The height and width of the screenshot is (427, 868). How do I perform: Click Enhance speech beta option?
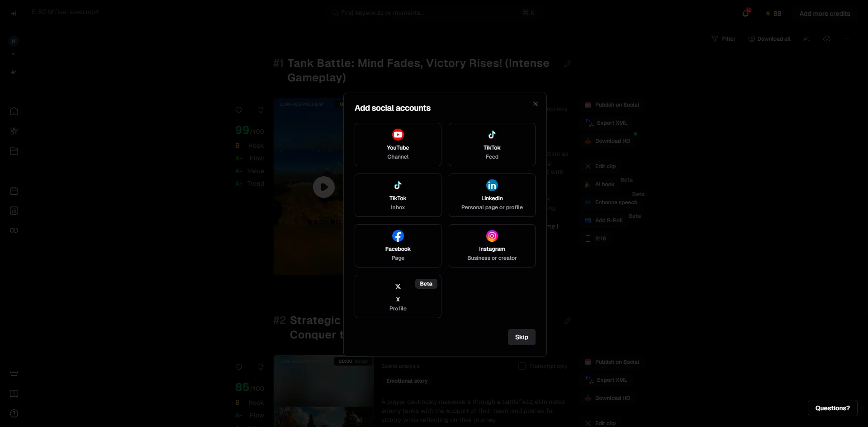pos(611,202)
